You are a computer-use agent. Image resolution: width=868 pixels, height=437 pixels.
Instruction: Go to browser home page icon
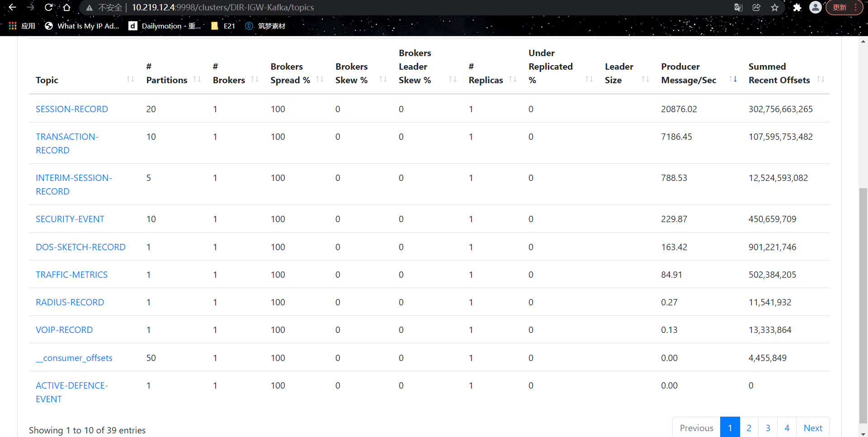tap(67, 8)
